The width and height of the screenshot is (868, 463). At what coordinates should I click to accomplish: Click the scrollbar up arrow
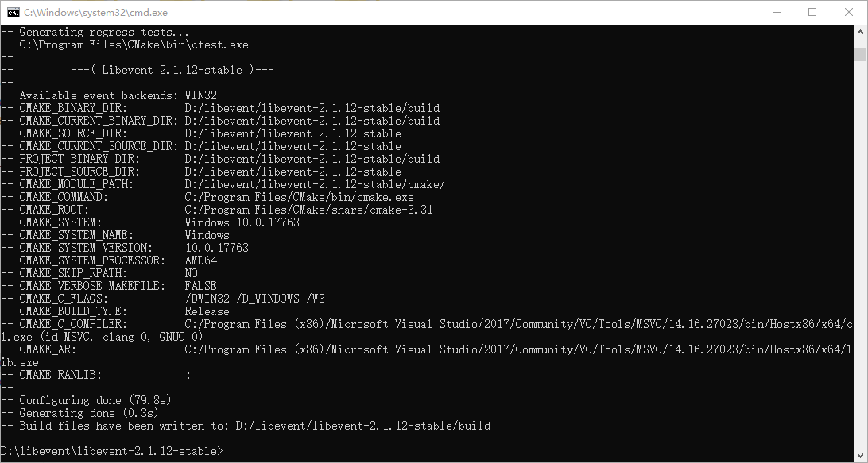coord(860,32)
